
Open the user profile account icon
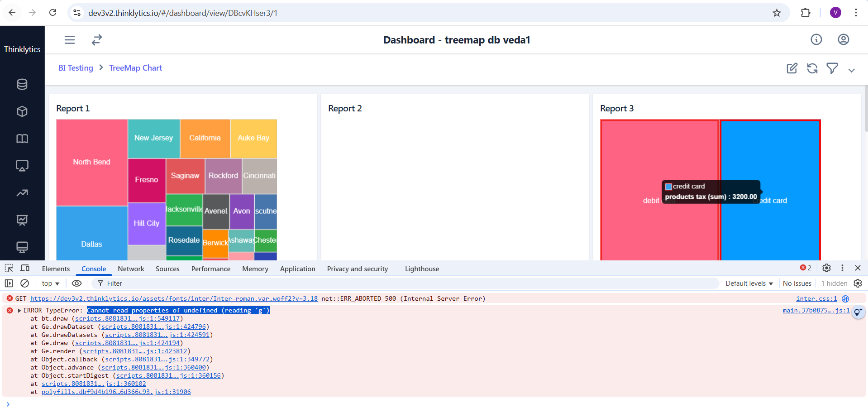(x=843, y=40)
